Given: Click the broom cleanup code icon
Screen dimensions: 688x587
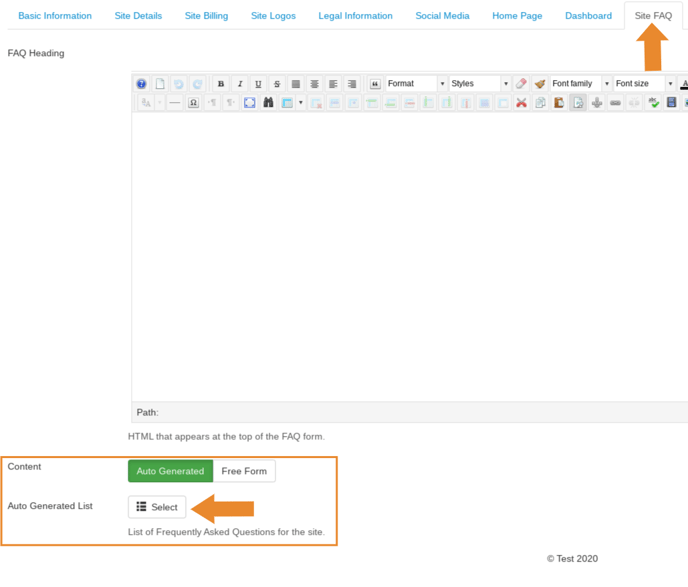Looking at the screenshot, I should pos(540,84).
